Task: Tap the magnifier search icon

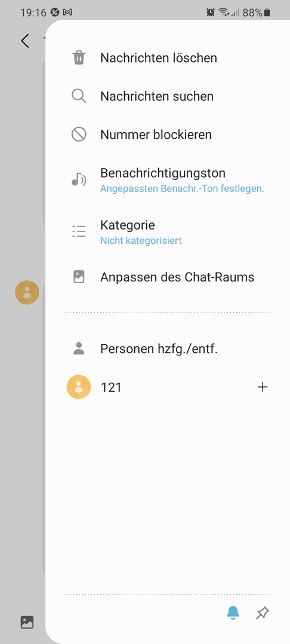Action: [78, 96]
